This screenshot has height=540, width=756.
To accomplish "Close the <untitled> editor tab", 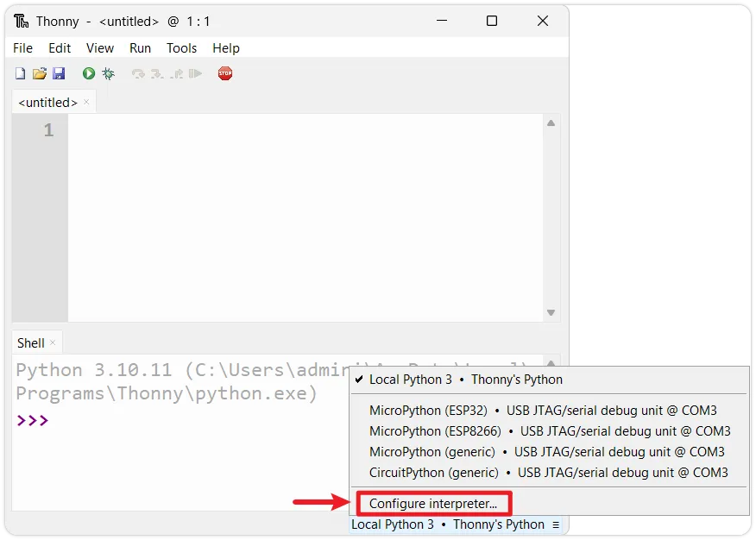I will [85, 103].
